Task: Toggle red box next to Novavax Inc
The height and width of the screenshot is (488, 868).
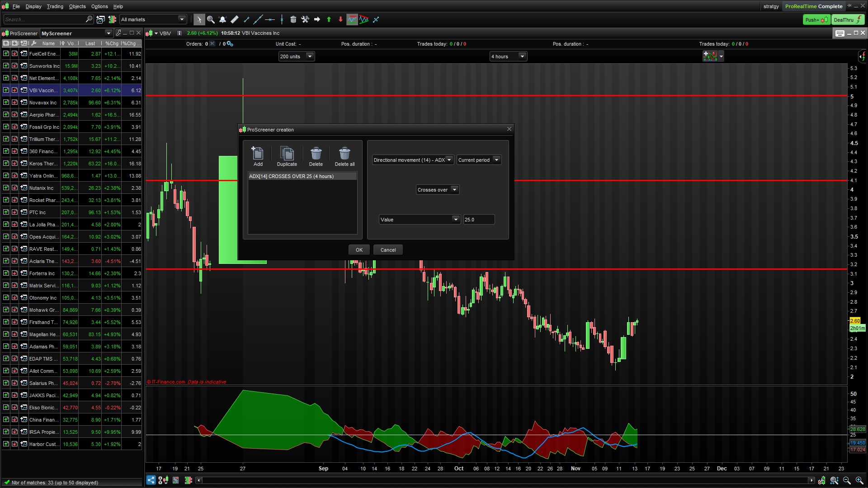Action: point(14,103)
